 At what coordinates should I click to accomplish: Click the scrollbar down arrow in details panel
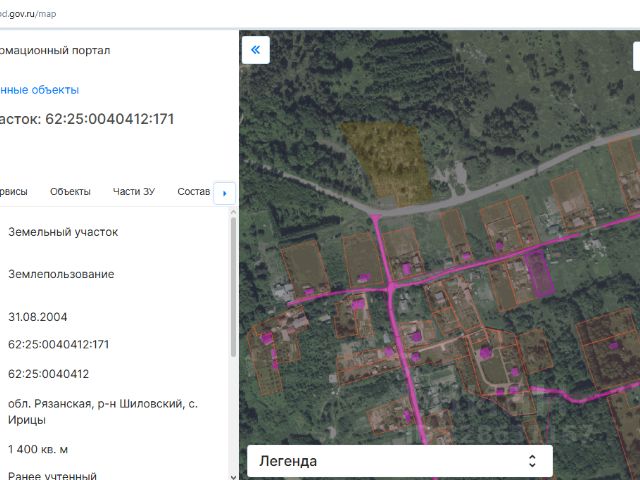coord(233,476)
